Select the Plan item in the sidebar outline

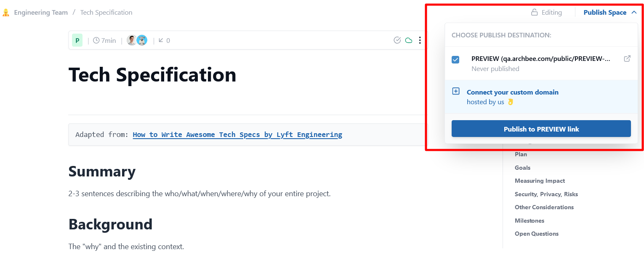tap(521, 154)
